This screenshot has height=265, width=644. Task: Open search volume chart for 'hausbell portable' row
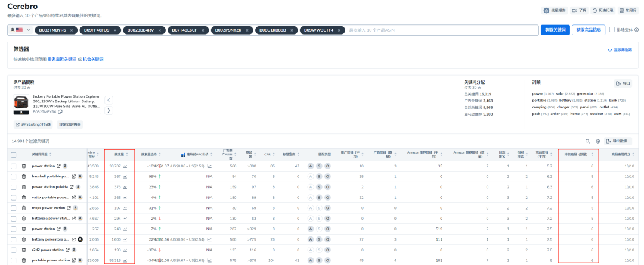[125, 177]
